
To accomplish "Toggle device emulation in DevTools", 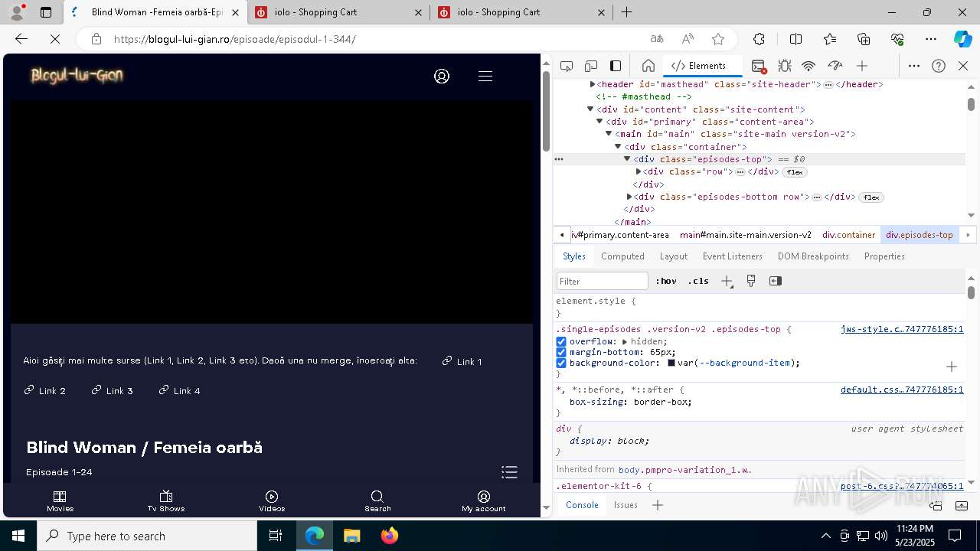I will coord(591,66).
